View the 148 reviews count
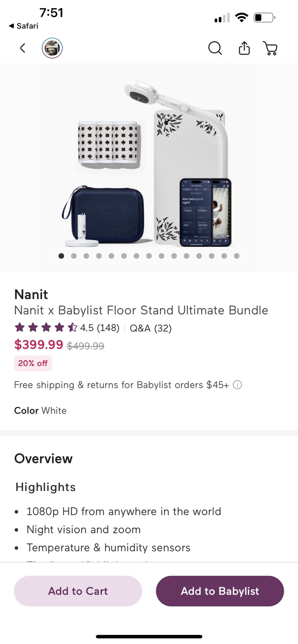Screen dimensions: 298x644 pyautogui.click(x=108, y=328)
